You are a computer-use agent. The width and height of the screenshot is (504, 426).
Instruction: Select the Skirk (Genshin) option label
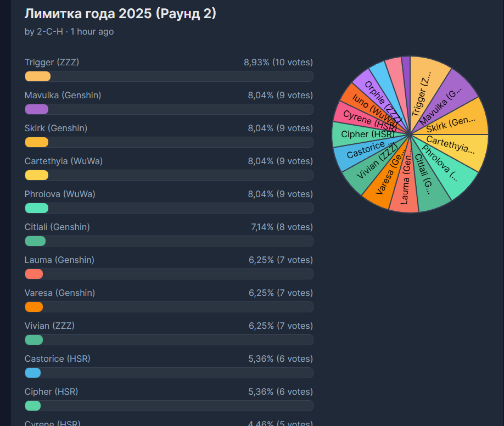pyautogui.click(x=56, y=128)
